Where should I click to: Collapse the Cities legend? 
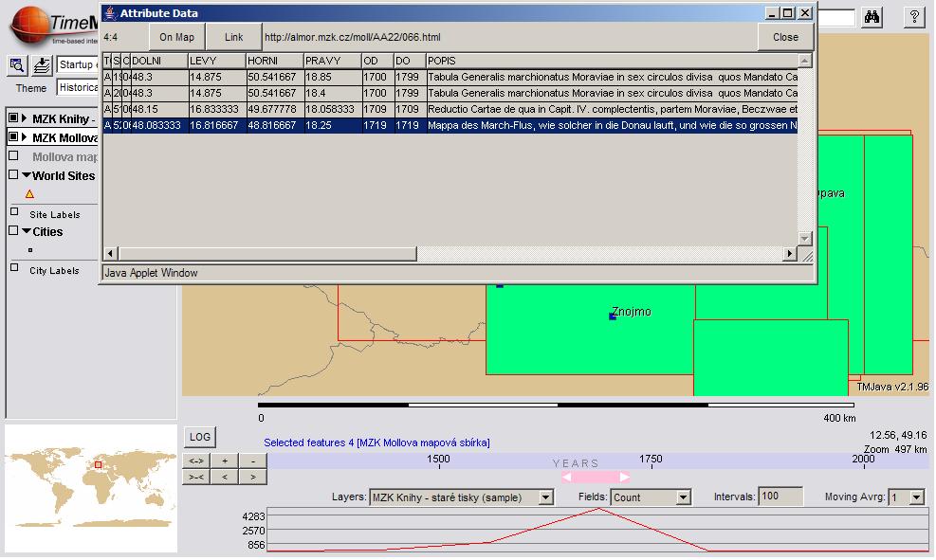27,231
